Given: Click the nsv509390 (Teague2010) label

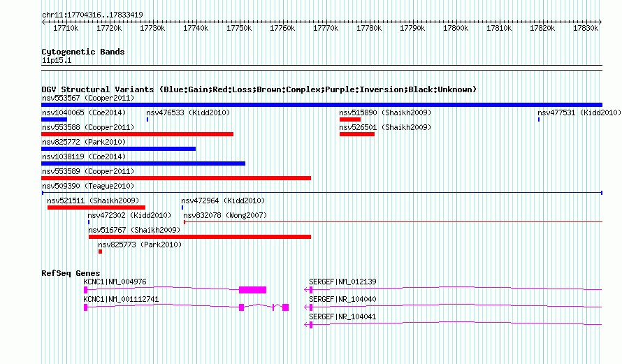Looking at the screenshot, I should point(88,186).
